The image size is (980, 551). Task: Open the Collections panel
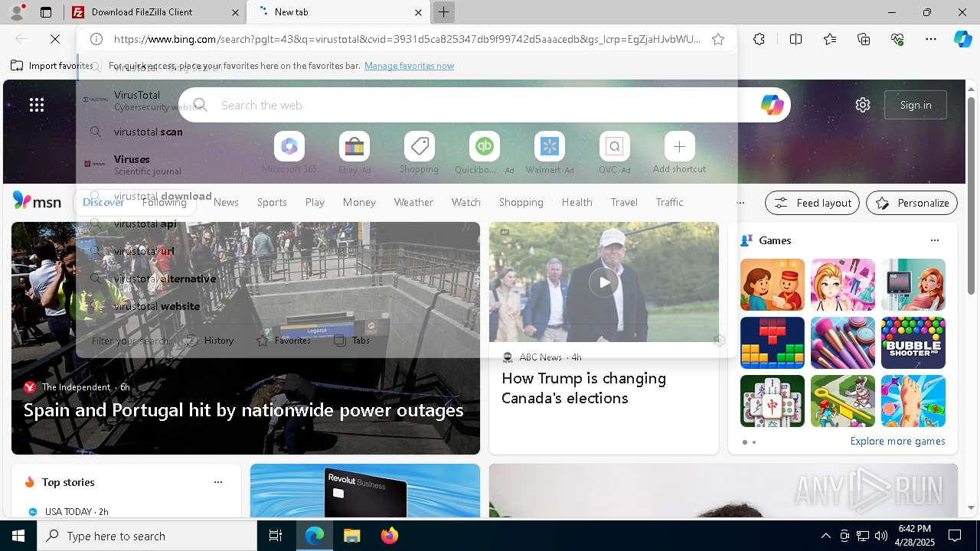coord(864,39)
